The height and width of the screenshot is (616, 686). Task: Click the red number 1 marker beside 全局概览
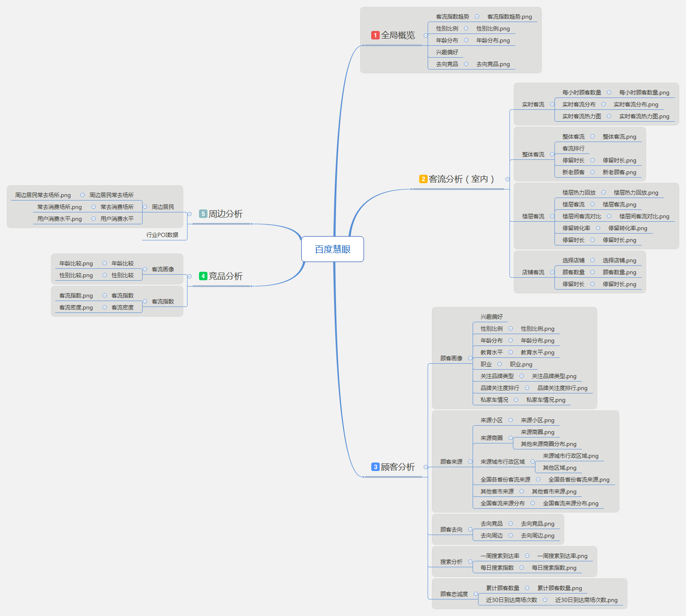click(x=375, y=35)
